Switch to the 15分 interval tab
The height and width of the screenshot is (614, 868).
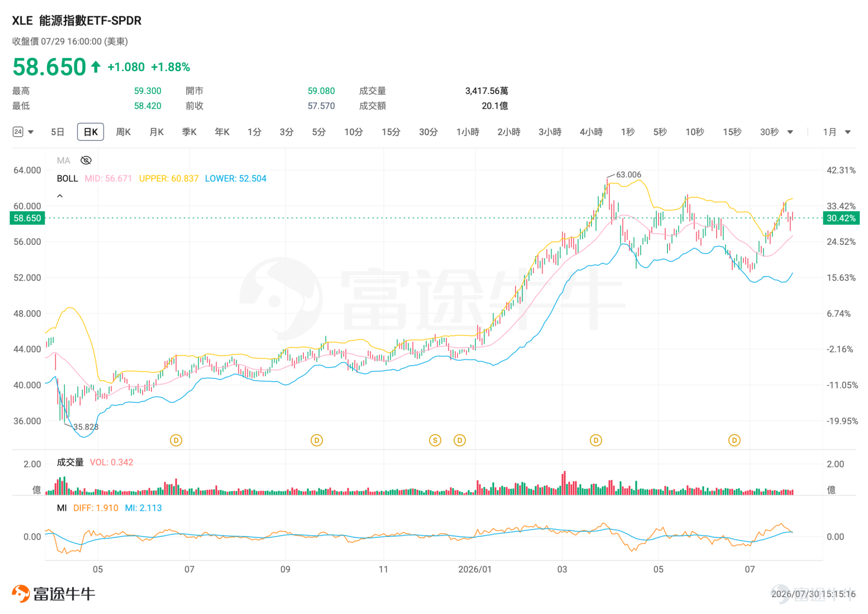pos(391,132)
